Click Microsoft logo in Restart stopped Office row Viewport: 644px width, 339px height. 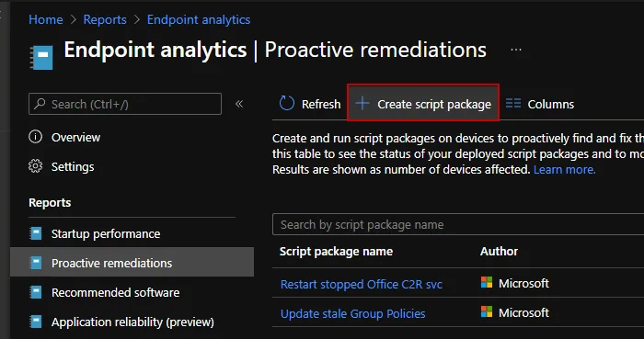[x=487, y=282]
